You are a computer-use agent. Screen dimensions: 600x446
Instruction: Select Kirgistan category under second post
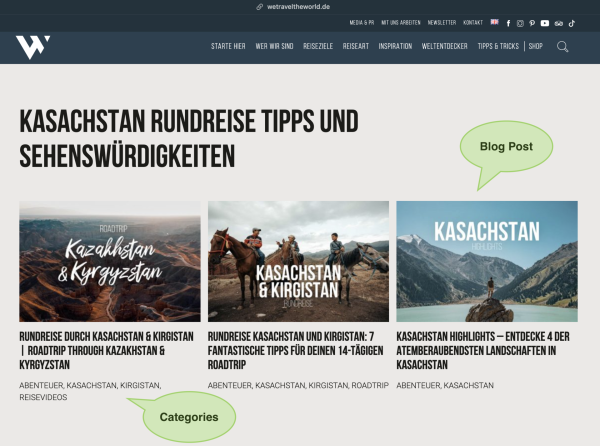[x=328, y=385]
